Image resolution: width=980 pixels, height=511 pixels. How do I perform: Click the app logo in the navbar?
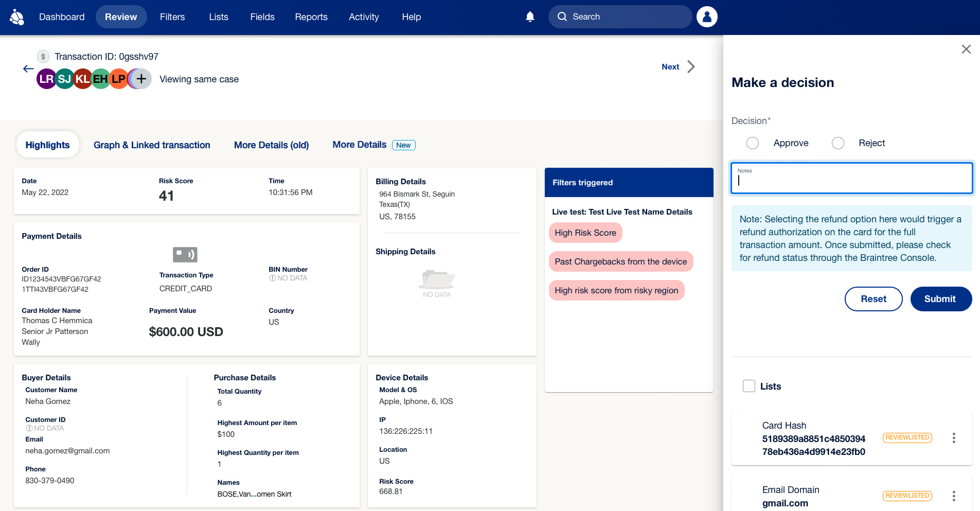(17, 17)
